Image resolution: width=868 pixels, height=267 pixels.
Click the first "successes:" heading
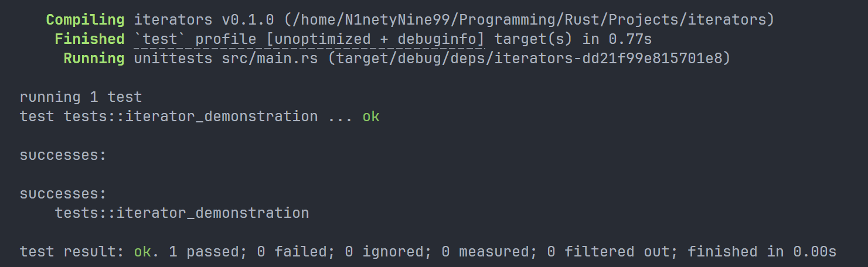[63, 155]
